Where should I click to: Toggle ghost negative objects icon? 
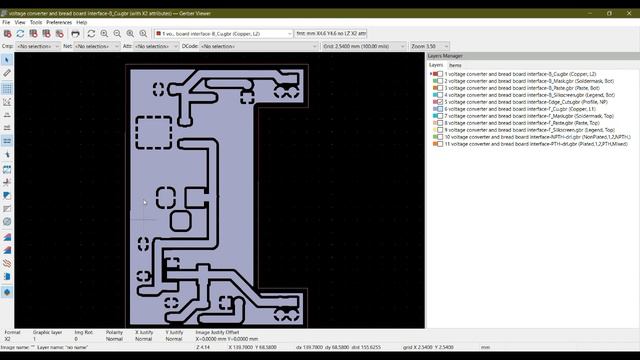tap(7, 209)
